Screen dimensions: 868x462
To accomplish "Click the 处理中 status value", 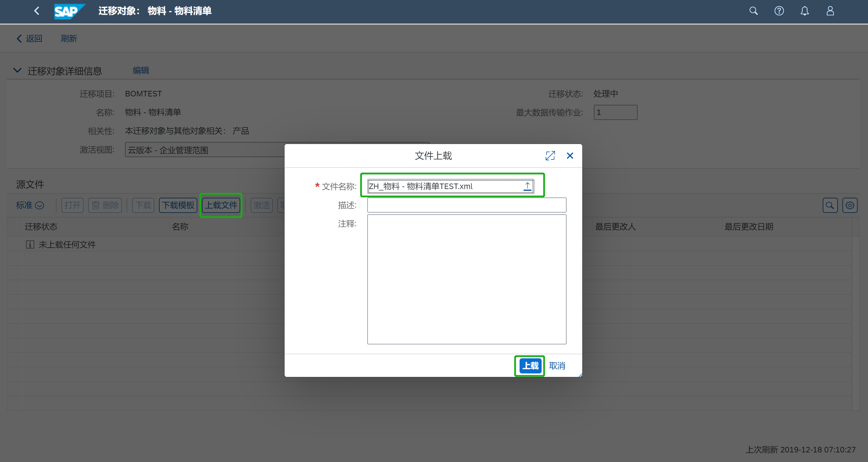I will click(x=605, y=94).
